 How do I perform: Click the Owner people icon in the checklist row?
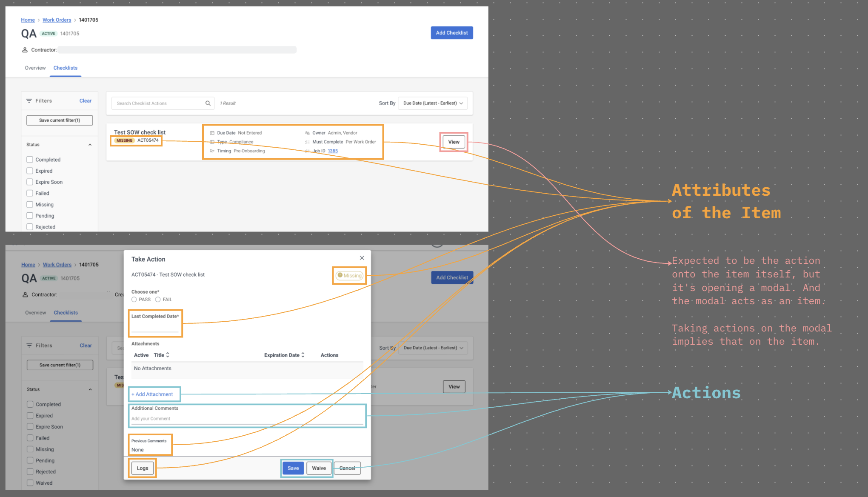[x=307, y=133]
